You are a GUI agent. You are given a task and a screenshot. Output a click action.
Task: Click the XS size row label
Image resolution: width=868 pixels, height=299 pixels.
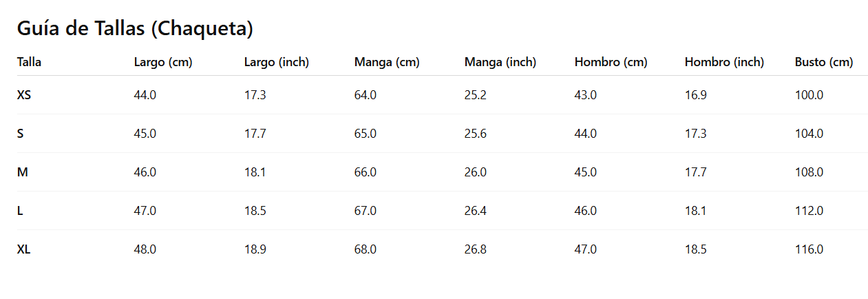[x=24, y=95]
